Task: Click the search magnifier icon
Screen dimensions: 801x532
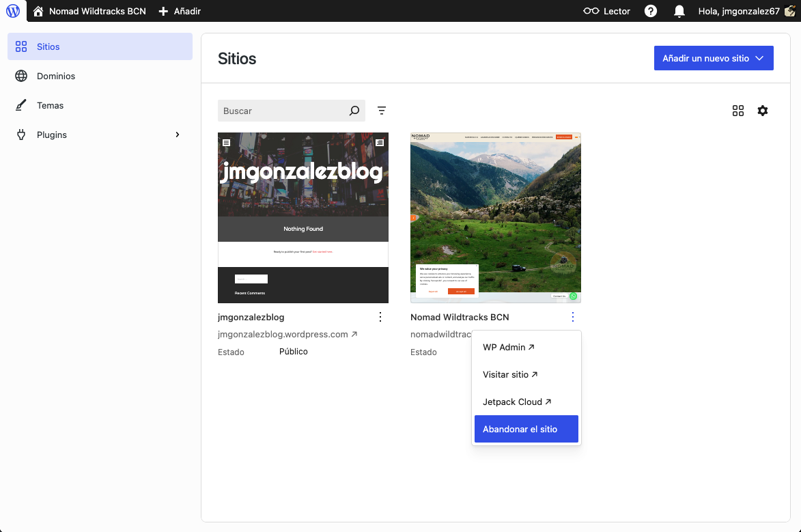Action: point(354,111)
